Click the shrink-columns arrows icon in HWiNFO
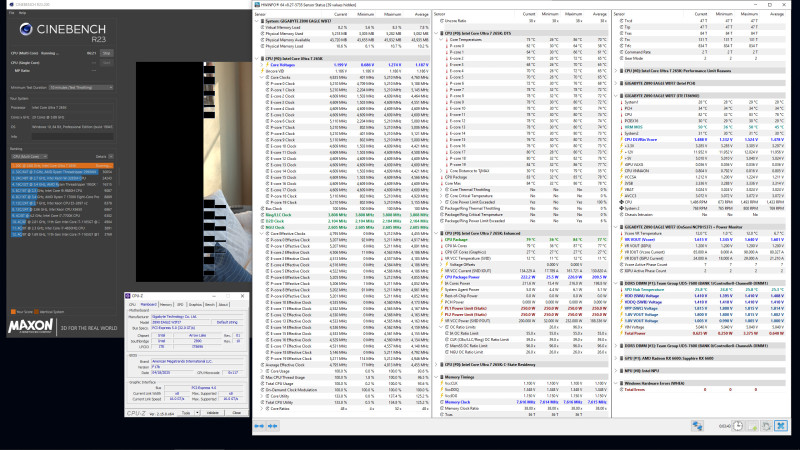This screenshot has width=800, height=450. tap(272, 426)
